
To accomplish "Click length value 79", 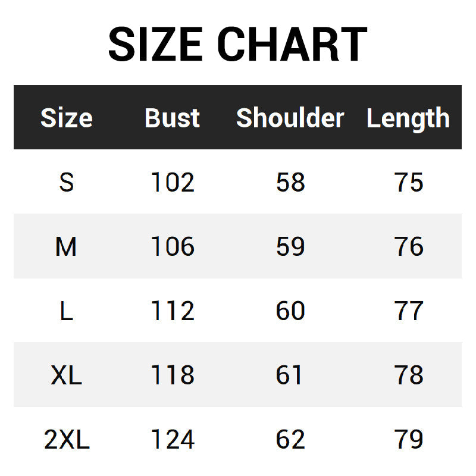I will pos(409,440).
